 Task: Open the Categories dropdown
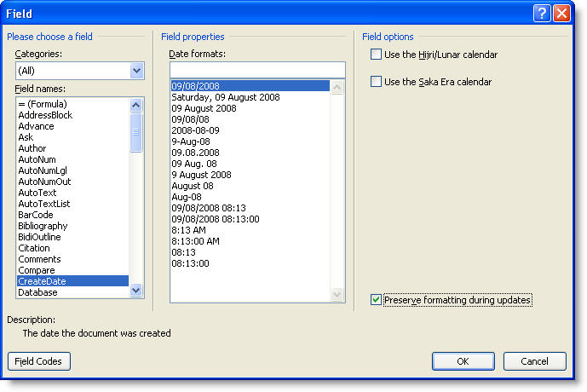click(x=136, y=71)
